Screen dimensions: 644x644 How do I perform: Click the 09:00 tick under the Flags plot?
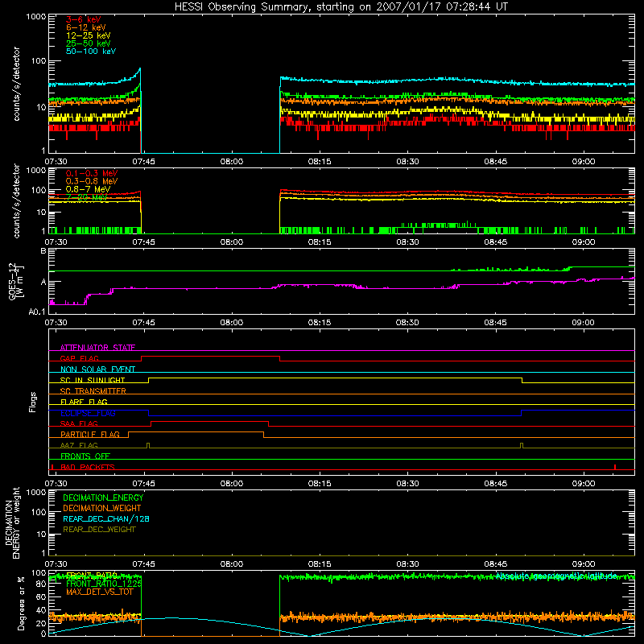coord(583,484)
